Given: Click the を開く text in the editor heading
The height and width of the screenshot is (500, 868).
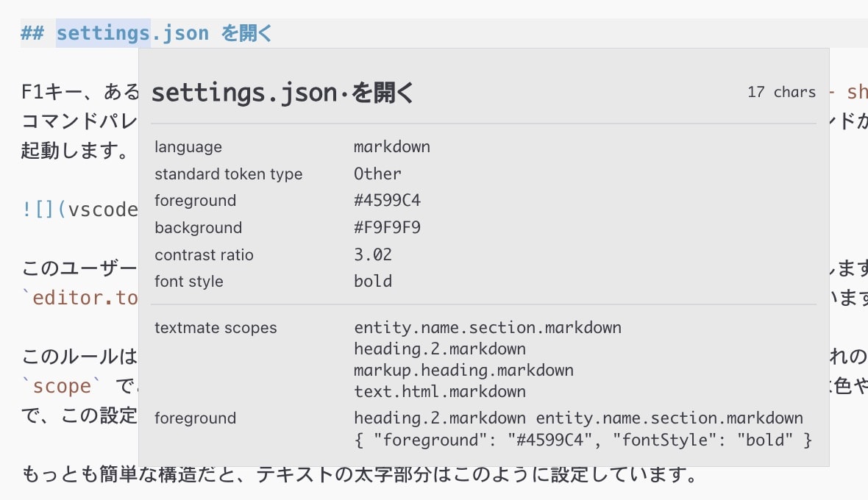Looking at the screenshot, I should point(246,33).
